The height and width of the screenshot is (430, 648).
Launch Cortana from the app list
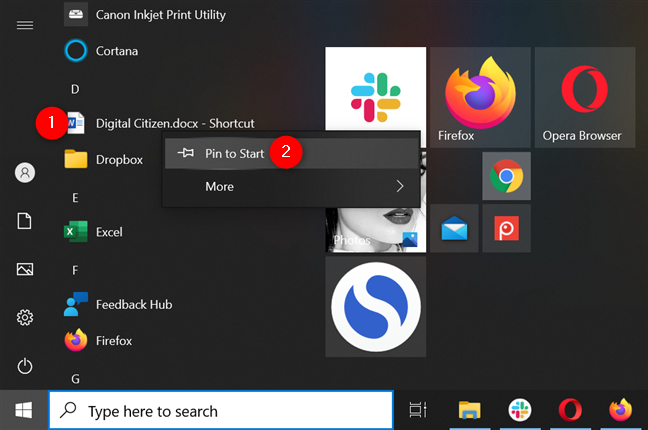102,51
